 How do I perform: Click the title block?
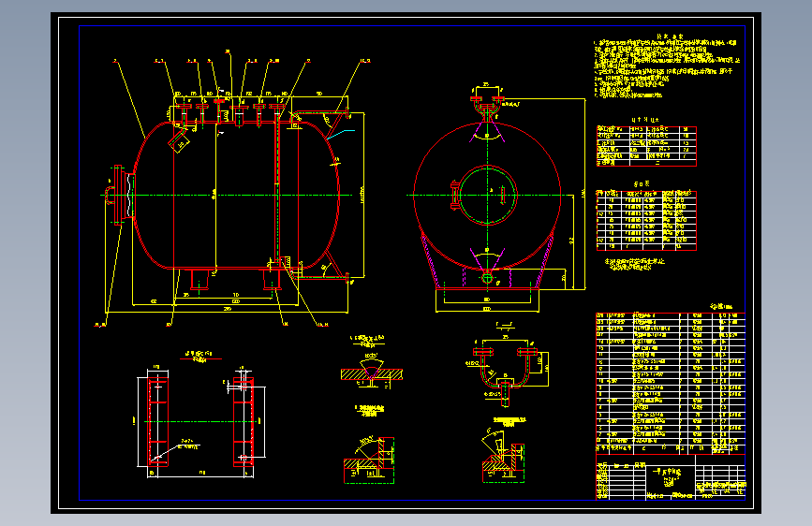pyautogui.click(x=671, y=477)
